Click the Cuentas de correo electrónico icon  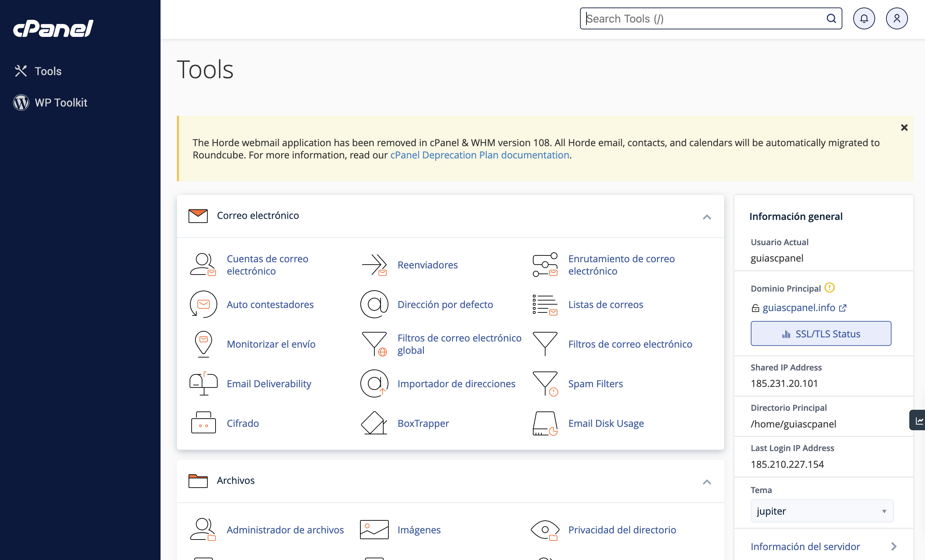pos(203,265)
